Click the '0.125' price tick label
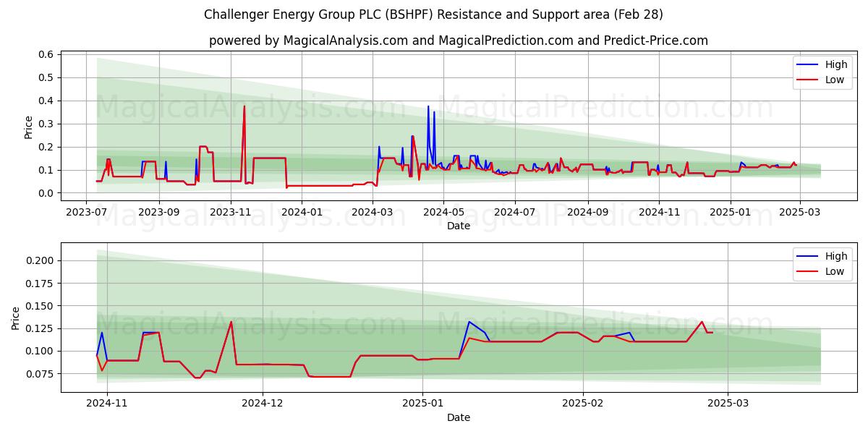Image resolution: width=868 pixels, height=434 pixels. coord(40,329)
